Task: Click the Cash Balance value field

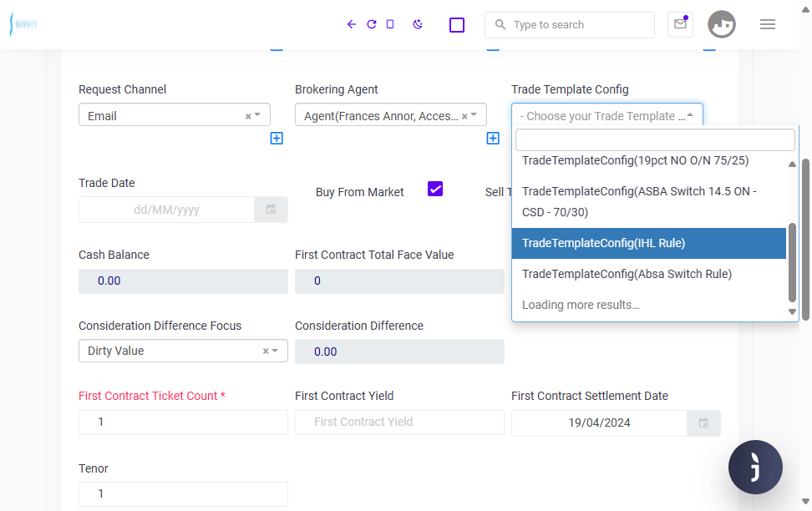Action: coord(183,281)
